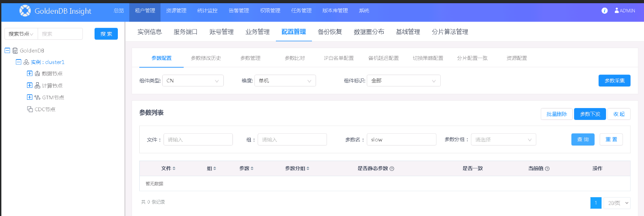Open the 组件类型 CN dropdown
The width and height of the screenshot is (644, 216).
click(x=193, y=81)
